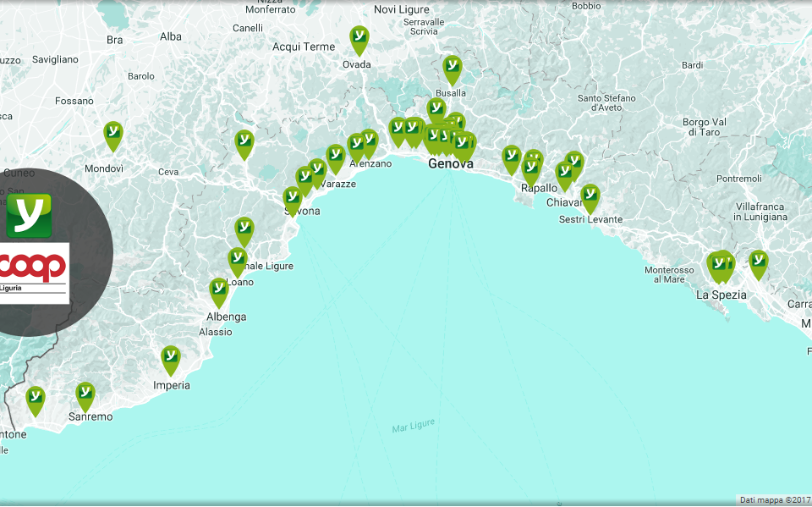Click the marker at Sestri Levante
The height and width of the screenshot is (507, 812).
coord(590,196)
